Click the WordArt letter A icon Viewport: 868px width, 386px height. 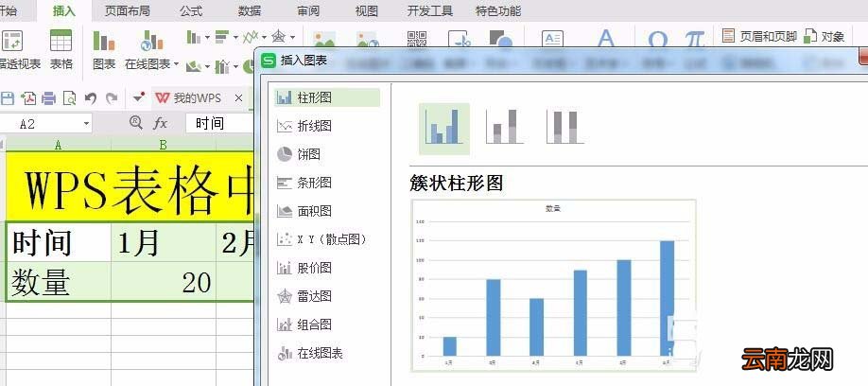click(x=606, y=38)
